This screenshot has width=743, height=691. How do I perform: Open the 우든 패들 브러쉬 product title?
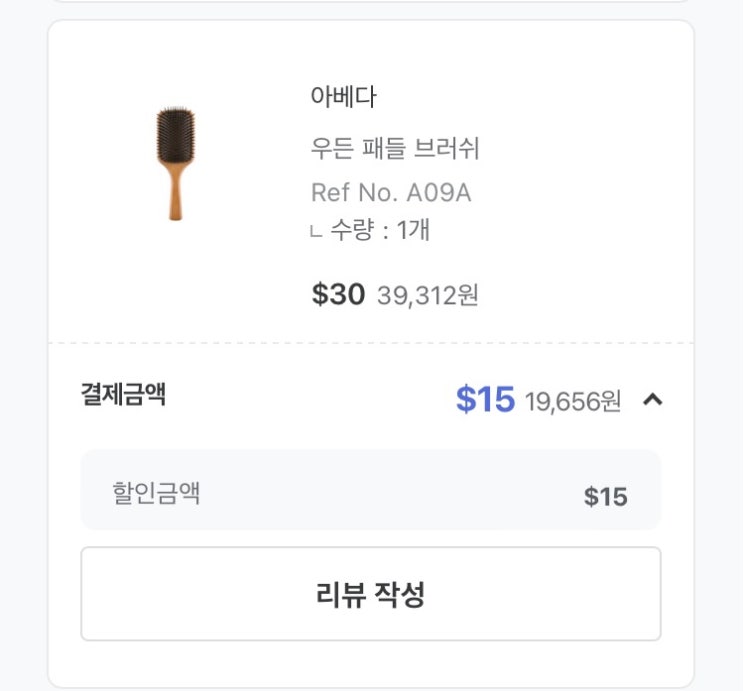click(395, 149)
